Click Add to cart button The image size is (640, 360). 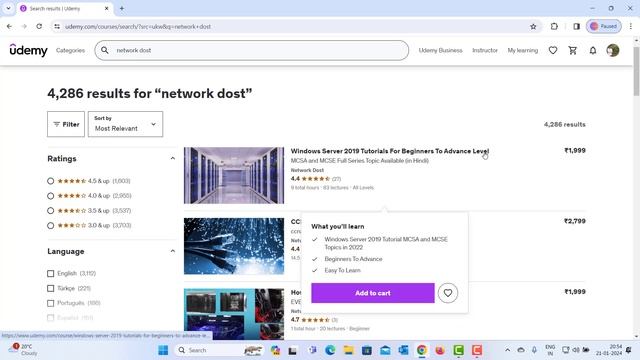(373, 293)
